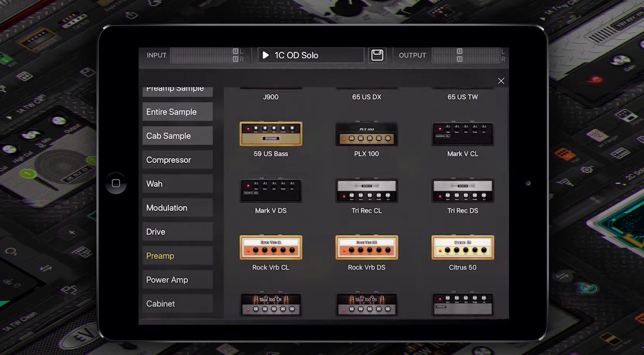644x355 pixels.
Task: Save the preset with the floppy disk icon
Action: coord(377,55)
